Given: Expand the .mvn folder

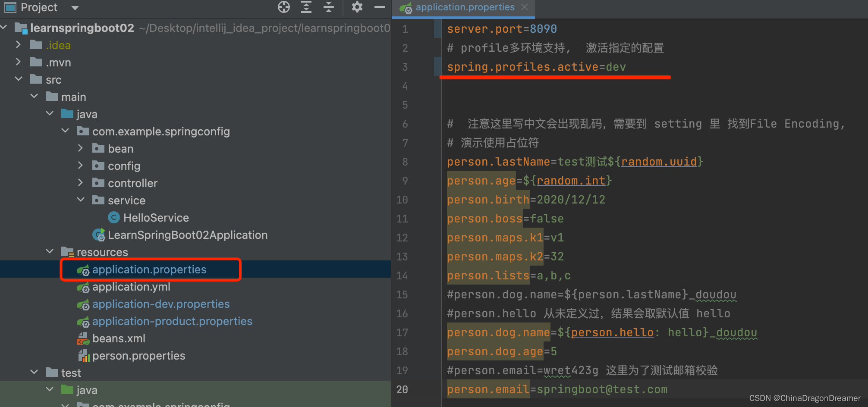Looking at the screenshot, I should coord(18,62).
